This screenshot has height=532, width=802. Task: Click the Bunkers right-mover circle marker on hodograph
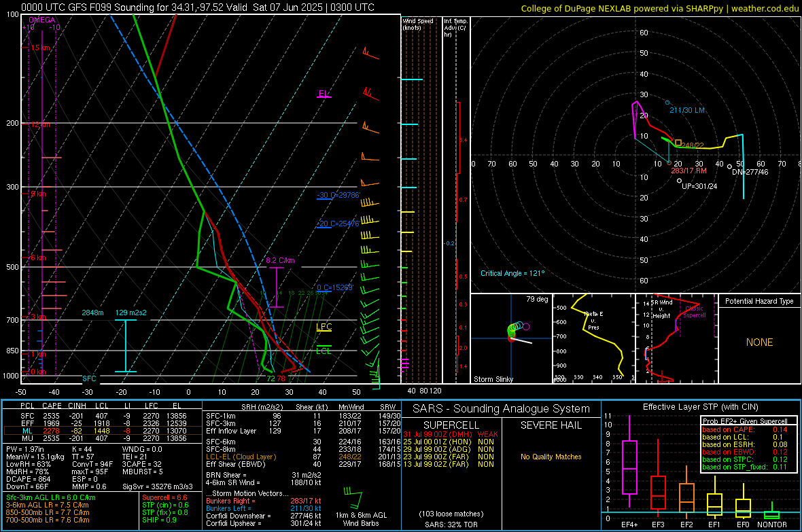tap(669, 163)
